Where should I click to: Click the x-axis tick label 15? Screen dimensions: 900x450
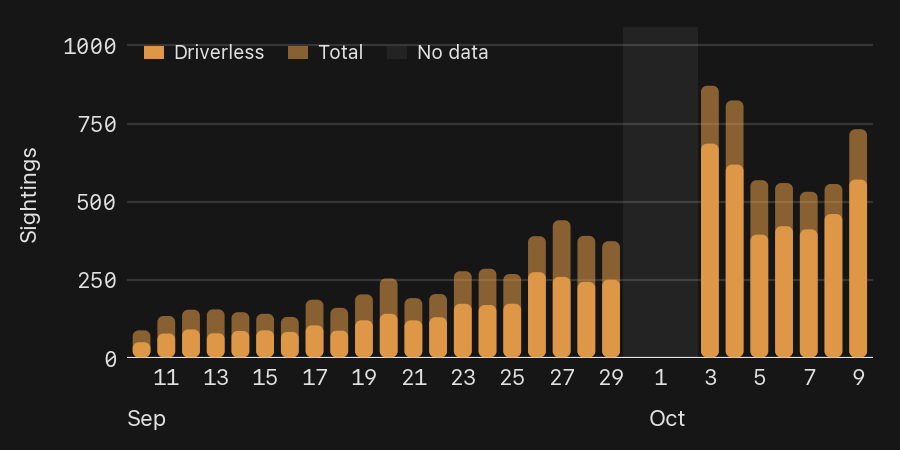[266, 378]
